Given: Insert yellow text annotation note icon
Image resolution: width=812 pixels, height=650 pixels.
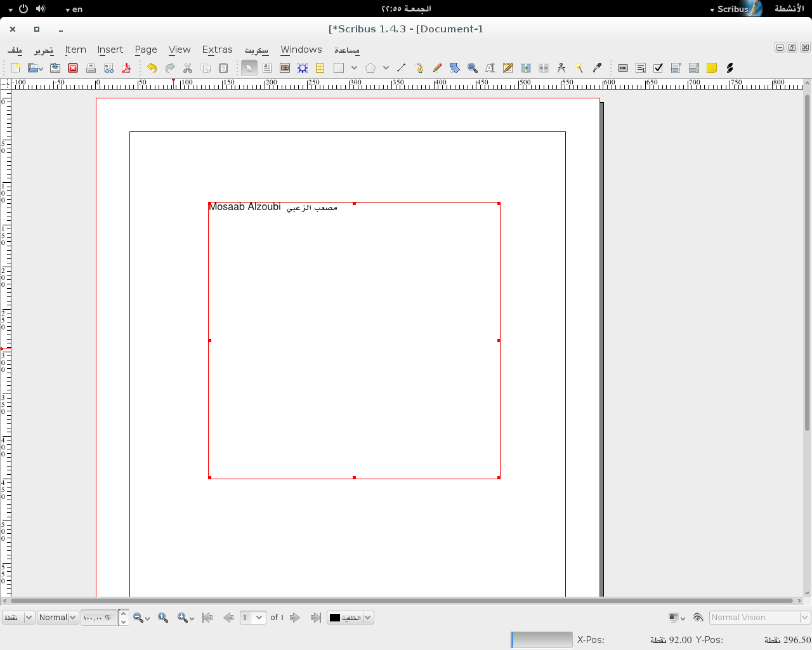Looking at the screenshot, I should coord(712,68).
